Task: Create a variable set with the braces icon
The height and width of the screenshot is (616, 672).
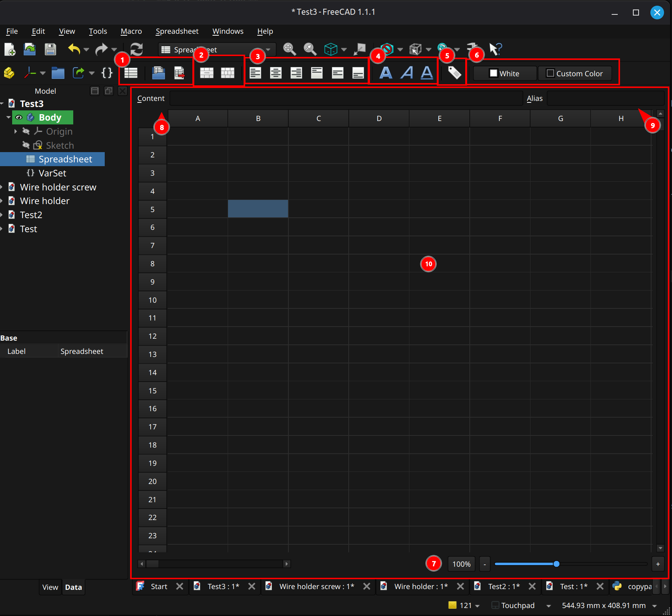Action: tap(107, 73)
